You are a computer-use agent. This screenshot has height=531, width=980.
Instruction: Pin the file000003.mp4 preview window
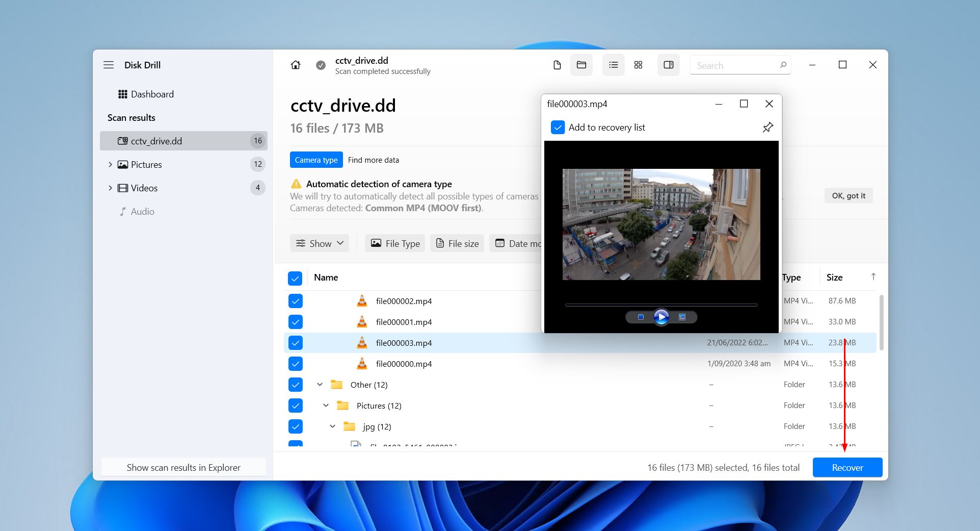click(x=767, y=127)
